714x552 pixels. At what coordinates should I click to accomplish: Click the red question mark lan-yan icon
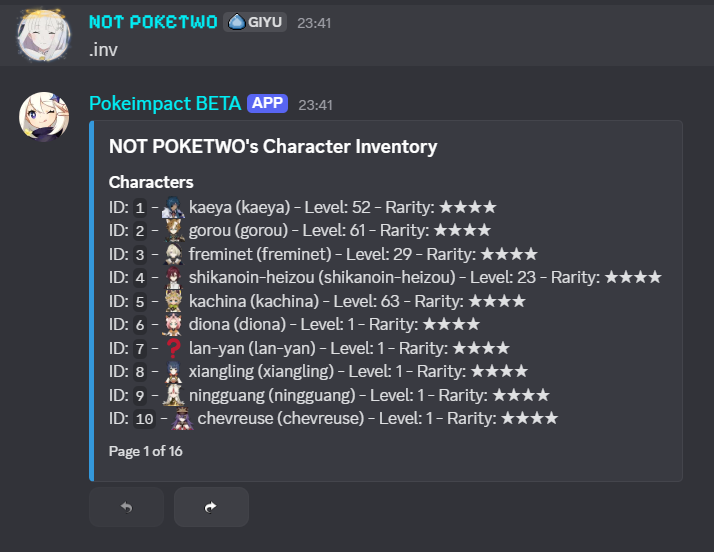click(172, 348)
